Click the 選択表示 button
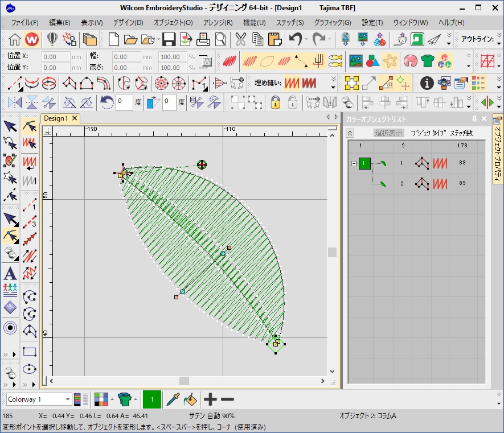The image size is (504, 433). click(388, 133)
